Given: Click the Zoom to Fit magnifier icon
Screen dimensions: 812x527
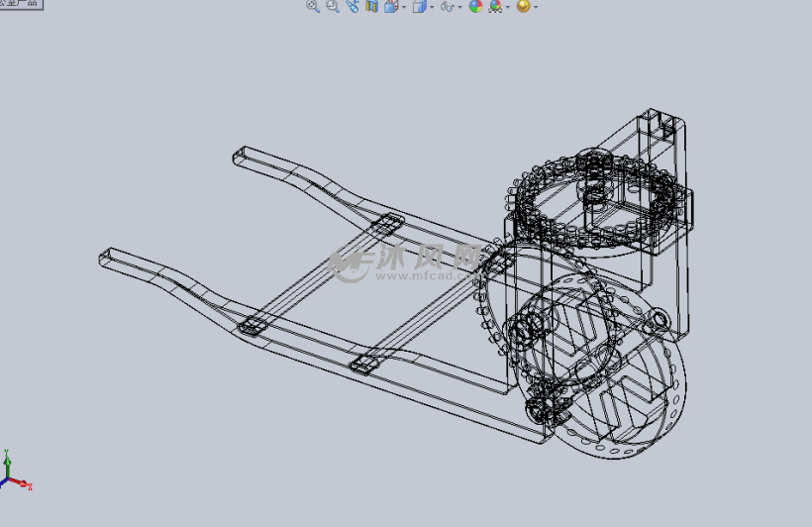Looking at the screenshot, I should point(313,6).
